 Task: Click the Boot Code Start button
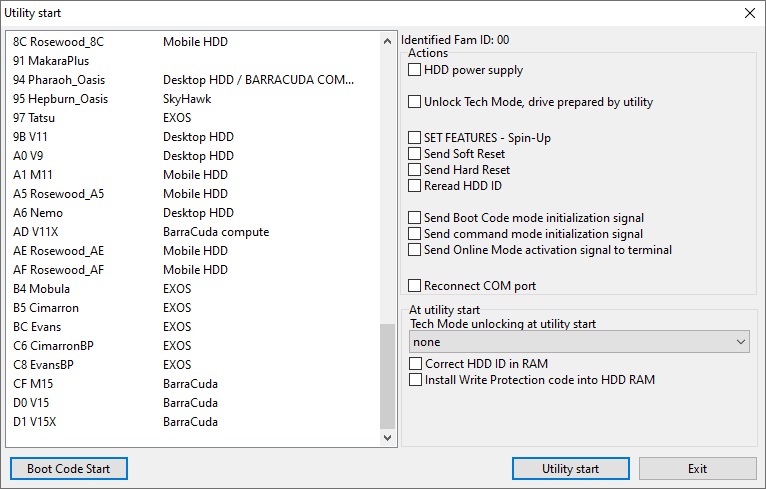(x=69, y=469)
